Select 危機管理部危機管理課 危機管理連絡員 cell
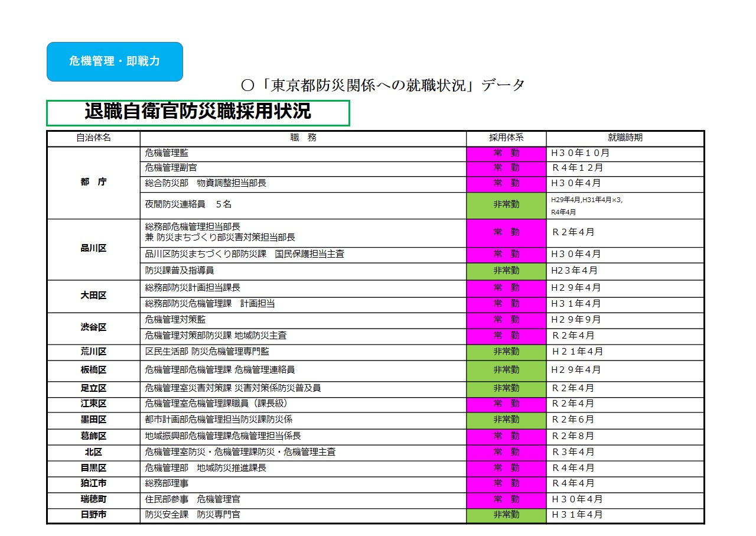 [x=304, y=371]
